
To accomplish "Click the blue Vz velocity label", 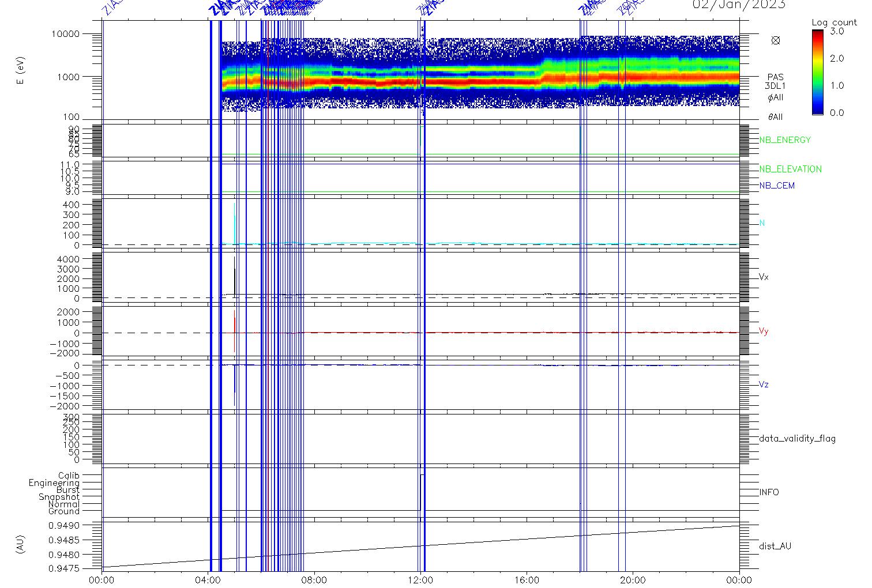I will (764, 385).
